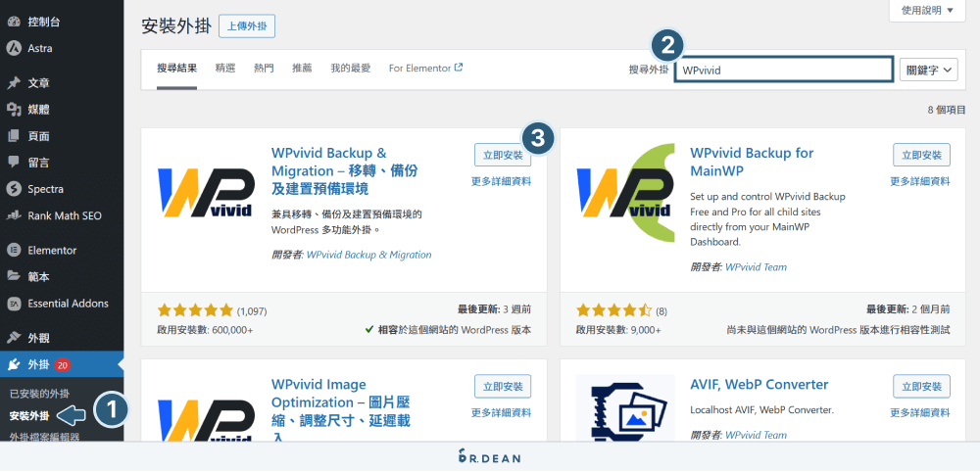Click the Elementor icon in sidebar

[x=13, y=251]
